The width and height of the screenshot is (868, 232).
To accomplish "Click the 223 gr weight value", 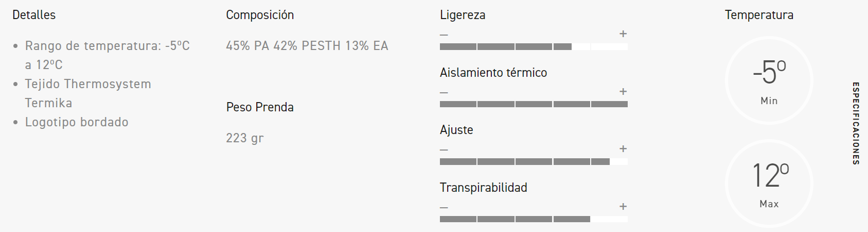I will [244, 138].
